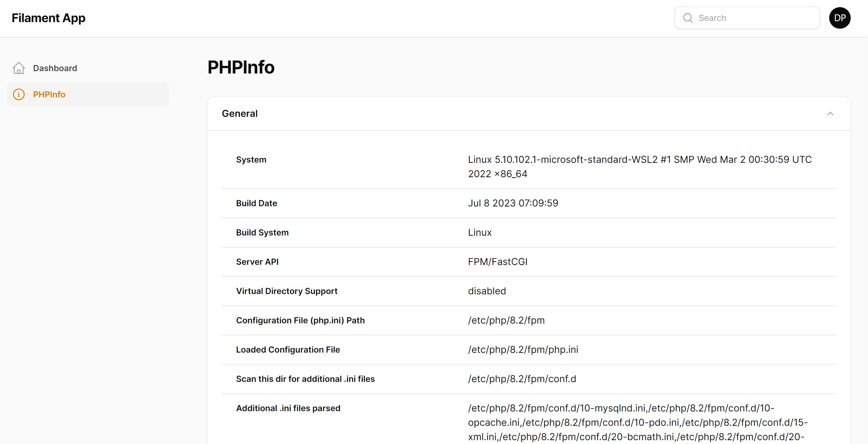Click the /etc/php/8.2/fpm/php.ini value

point(523,350)
